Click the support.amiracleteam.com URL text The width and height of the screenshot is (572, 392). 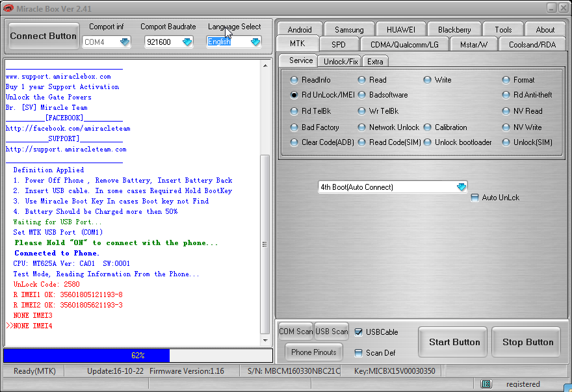click(x=66, y=150)
